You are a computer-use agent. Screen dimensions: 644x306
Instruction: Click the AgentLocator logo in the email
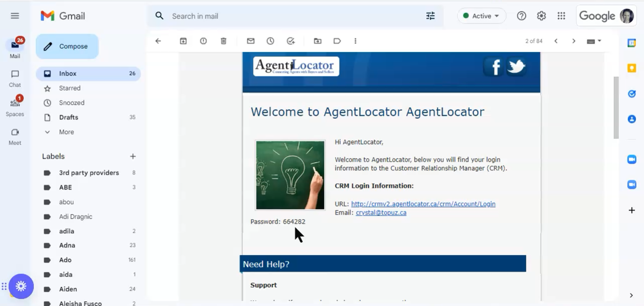coord(296,66)
